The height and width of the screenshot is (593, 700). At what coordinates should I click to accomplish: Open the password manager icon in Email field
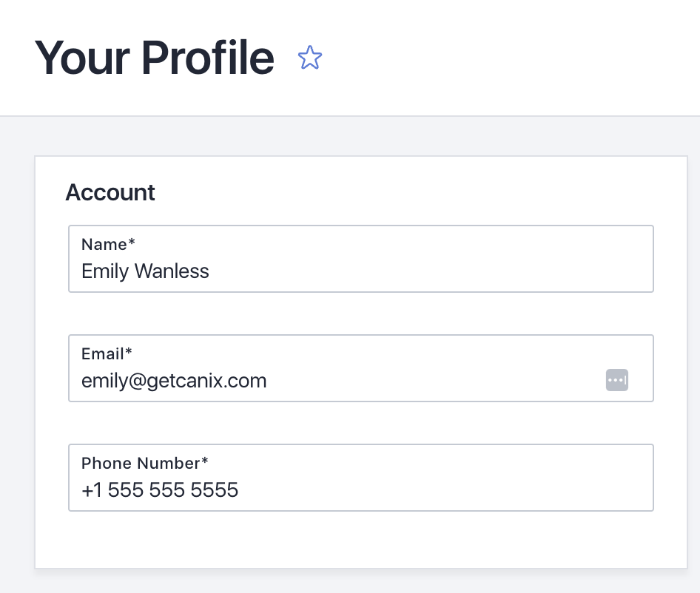tap(616, 380)
